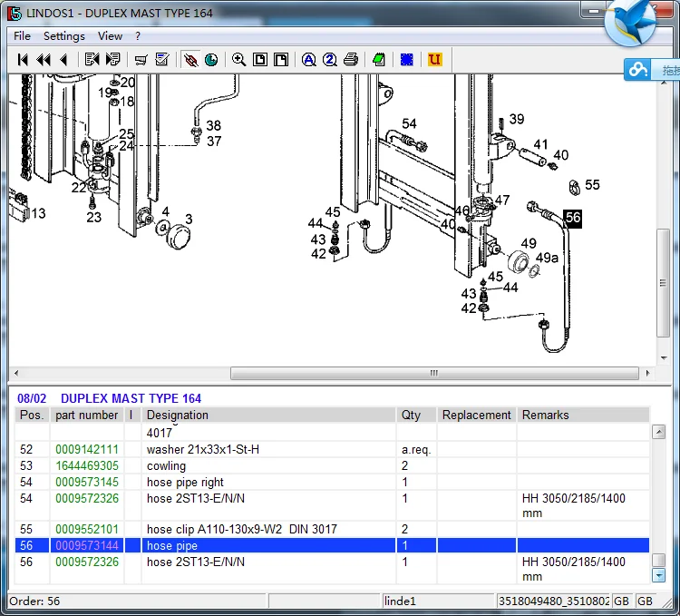This screenshot has width=680, height=616.
Task: Click the '08/02 DUPLEX MAST TYPE 164' heading
Action: 110,398
